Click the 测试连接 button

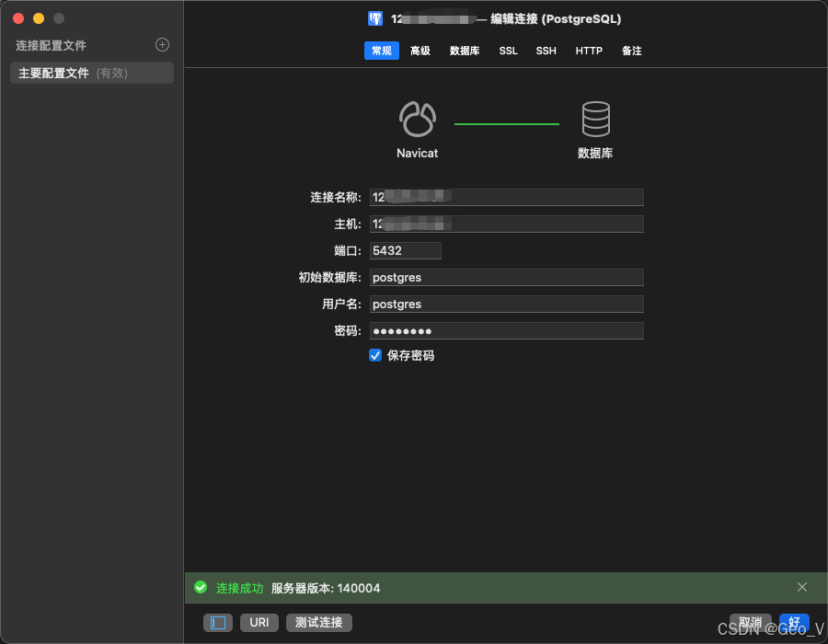pyautogui.click(x=319, y=622)
